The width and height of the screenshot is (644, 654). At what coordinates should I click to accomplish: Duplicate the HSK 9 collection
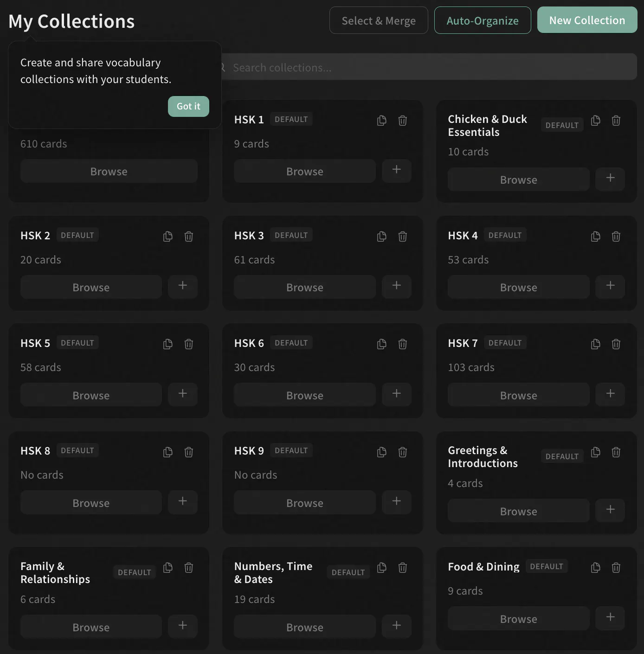click(x=382, y=452)
